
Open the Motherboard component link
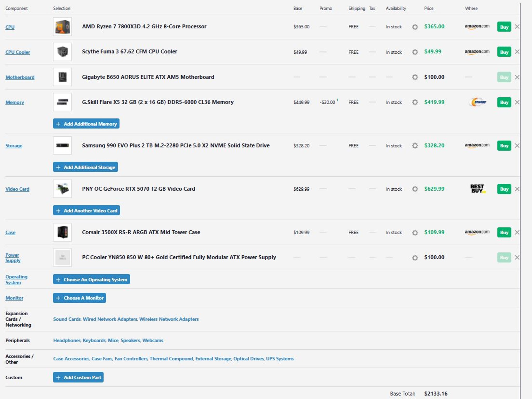click(x=20, y=77)
